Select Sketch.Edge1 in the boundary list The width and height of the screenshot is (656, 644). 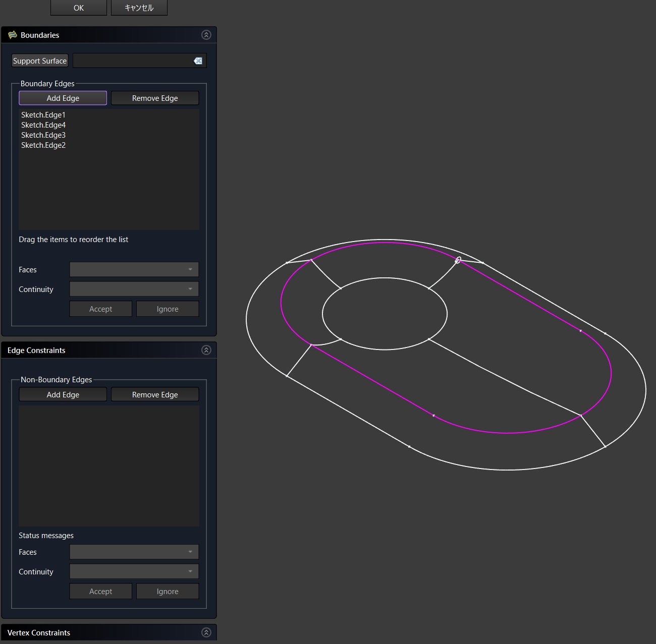pos(43,115)
